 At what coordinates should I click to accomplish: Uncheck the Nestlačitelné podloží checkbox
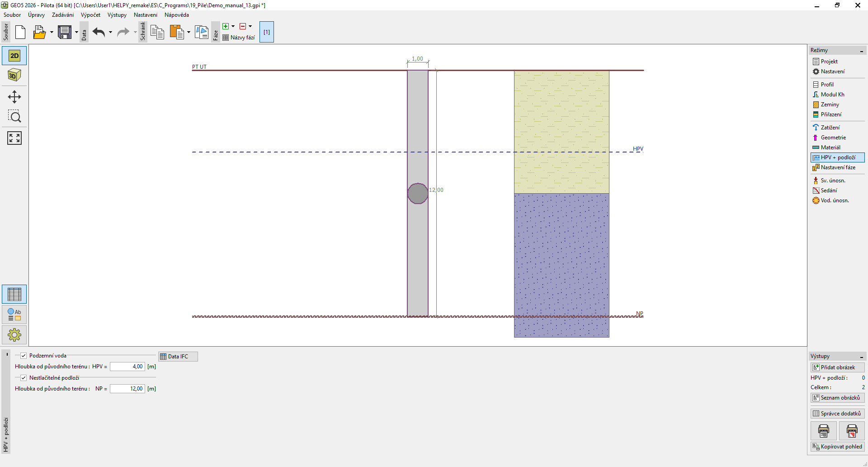pos(24,378)
